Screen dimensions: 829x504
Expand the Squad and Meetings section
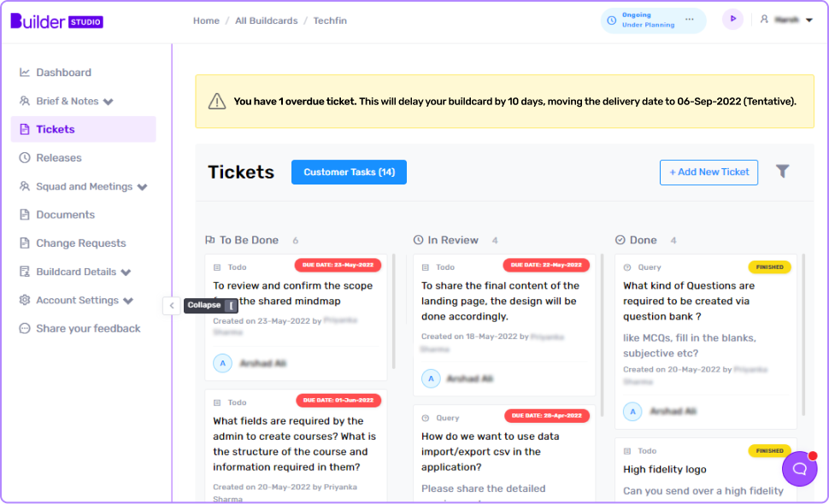pyautogui.click(x=142, y=187)
